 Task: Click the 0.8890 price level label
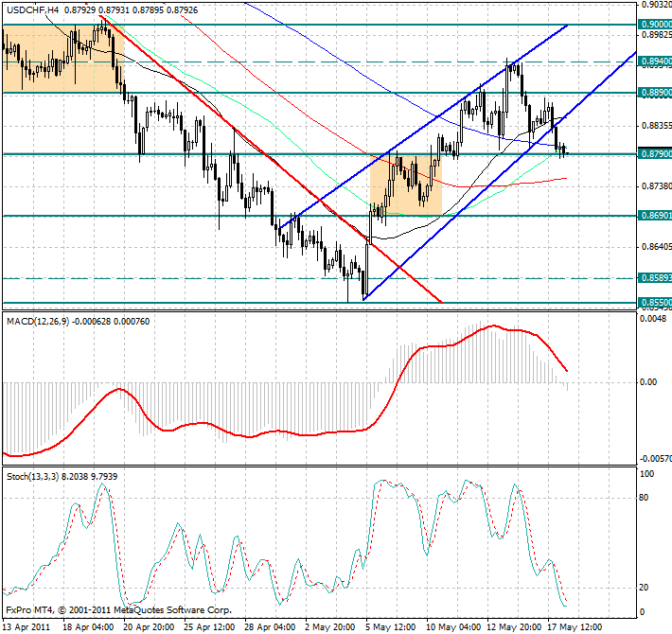click(655, 93)
